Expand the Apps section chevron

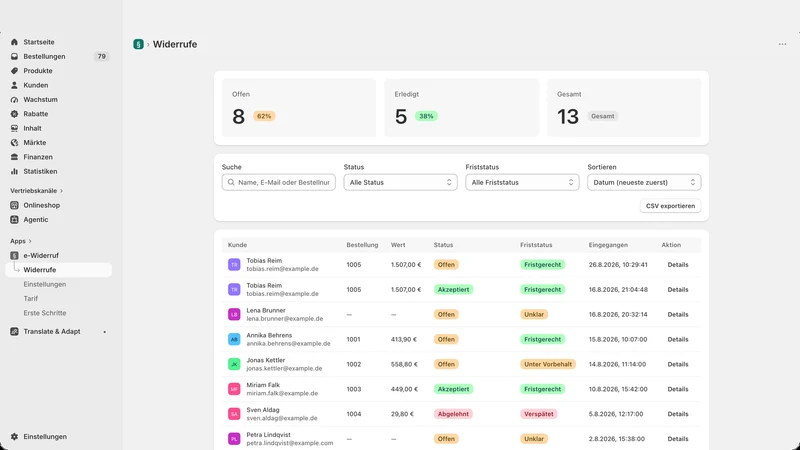[x=30, y=241]
